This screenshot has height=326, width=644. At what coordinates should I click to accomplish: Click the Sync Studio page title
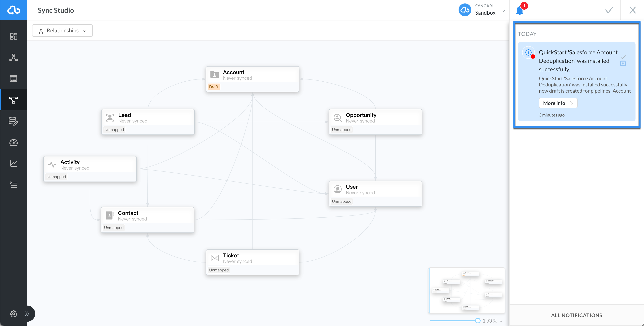click(56, 10)
